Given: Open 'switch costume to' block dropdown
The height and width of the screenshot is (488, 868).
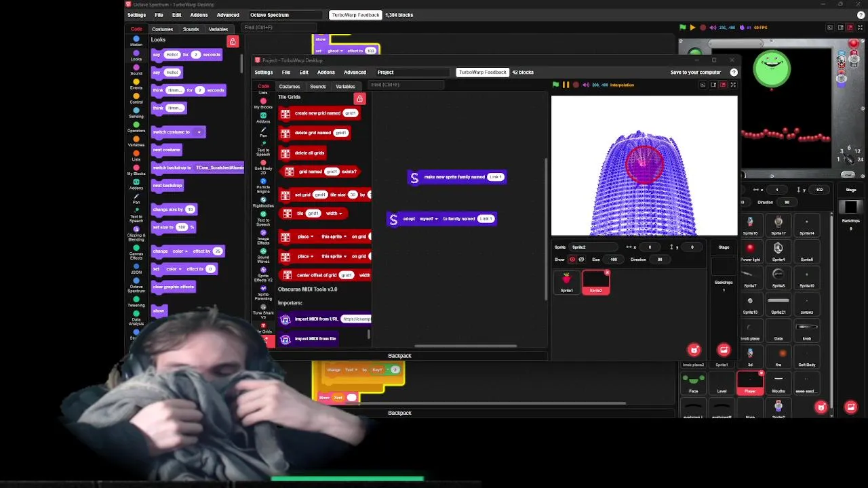Looking at the screenshot, I should tap(199, 132).
